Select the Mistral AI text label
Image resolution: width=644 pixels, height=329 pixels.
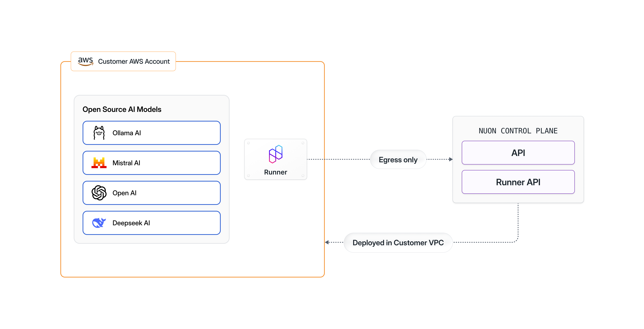(126, 163)
